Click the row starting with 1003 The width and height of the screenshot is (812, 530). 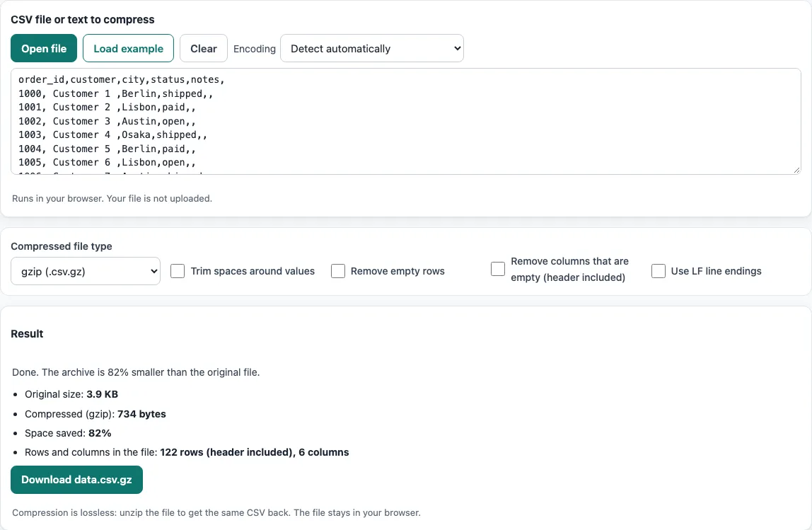click(113, 134)
